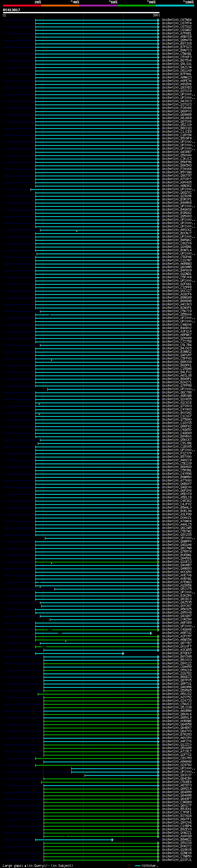Open hit UniRef100_A9SDV6
Viewport: 197px width, 868px height.
pyautogui.click(x=177, y=84)
